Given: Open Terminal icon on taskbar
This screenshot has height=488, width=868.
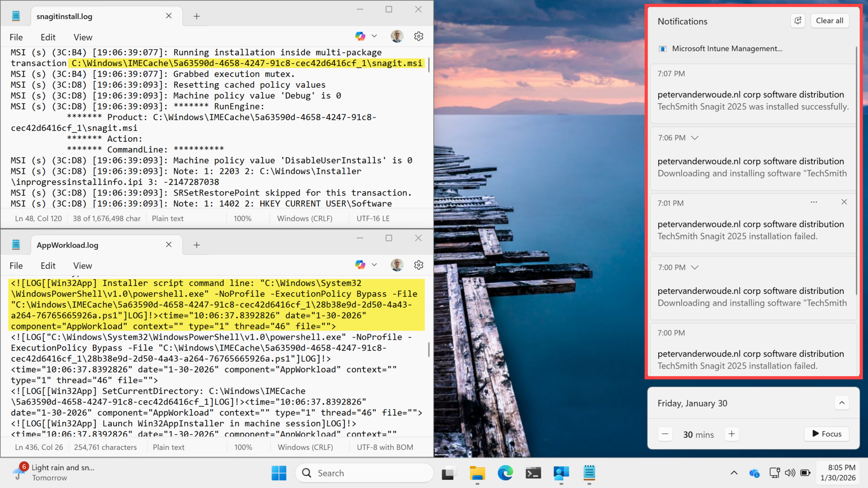Looking at the screenshot, I should 533,473.
